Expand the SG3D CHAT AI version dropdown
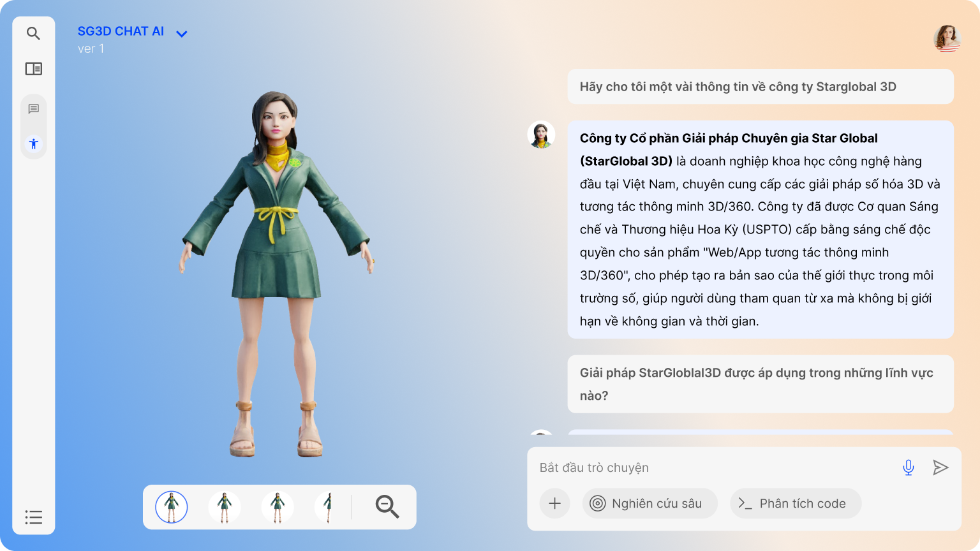Screen dimensions: 980x551 coord(182,34)
